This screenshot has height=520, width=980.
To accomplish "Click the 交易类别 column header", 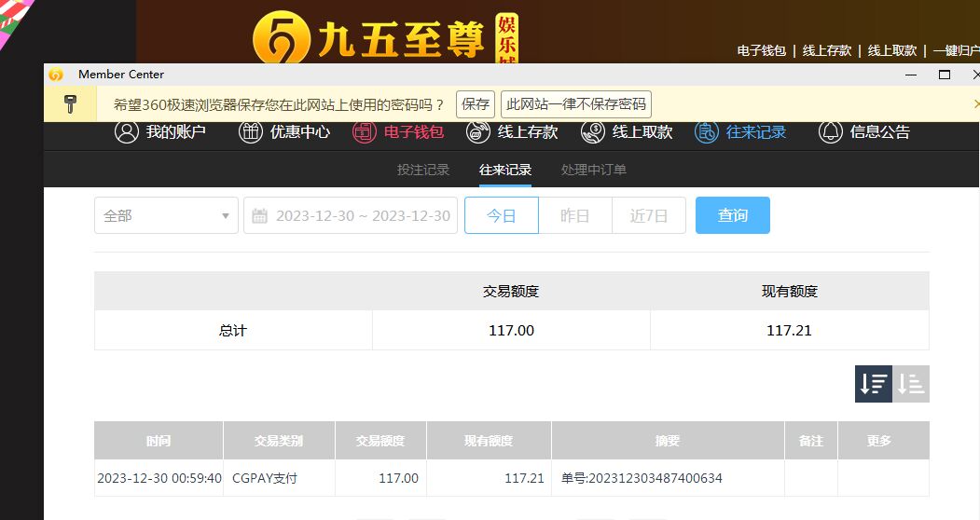I will [x=280, y=441].
